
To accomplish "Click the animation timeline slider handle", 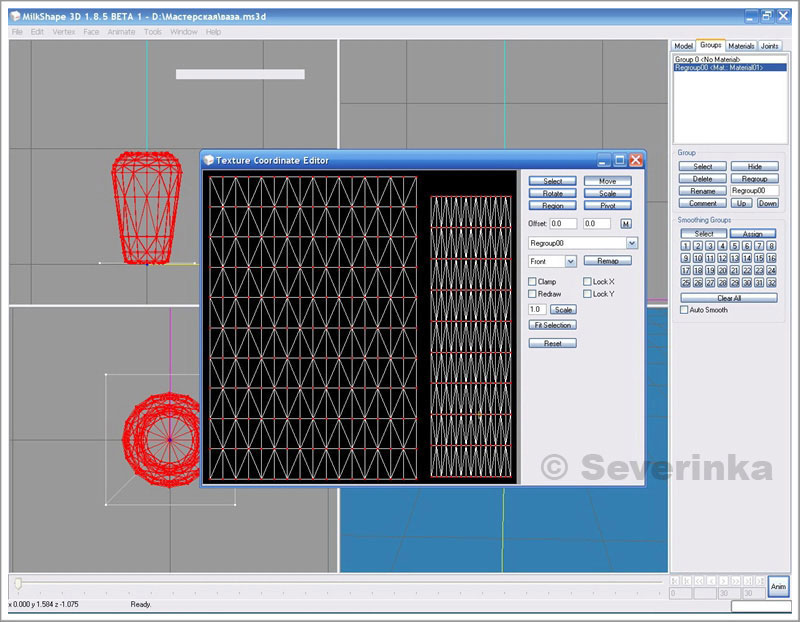I will tap(17, 582).
